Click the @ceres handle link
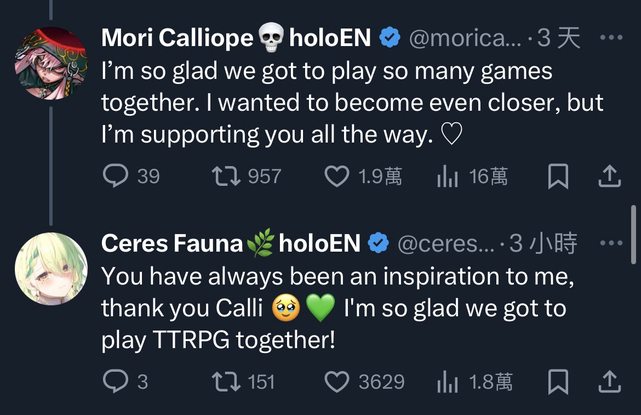 [446, 243]
